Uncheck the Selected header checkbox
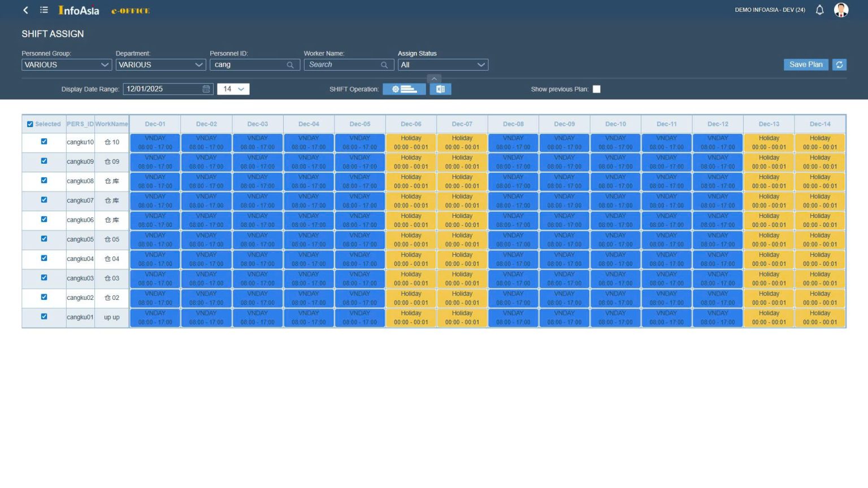Viewport: 868px width, 488px height. (30, 124)
